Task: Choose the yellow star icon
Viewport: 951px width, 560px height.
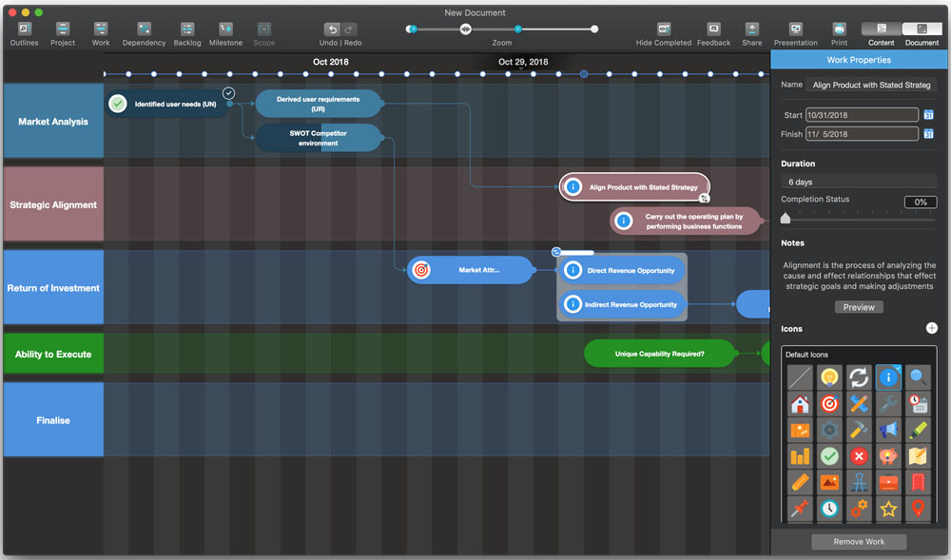Action: pyautogui.click(x=888, y=509)
